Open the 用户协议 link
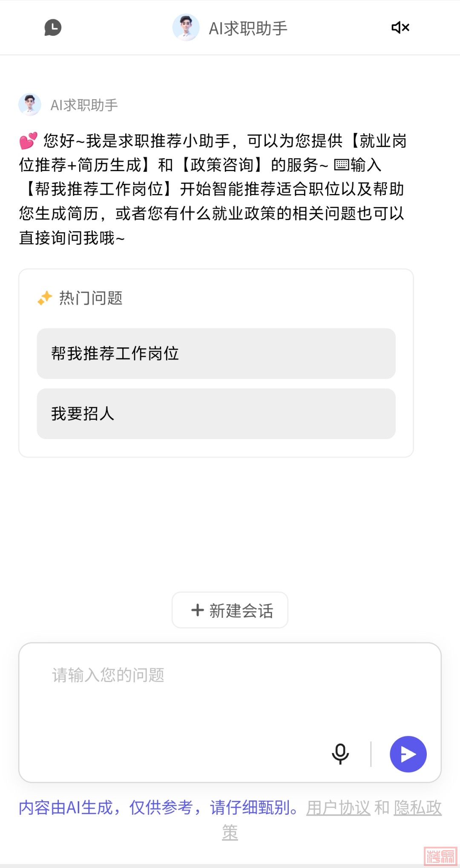 338,808
